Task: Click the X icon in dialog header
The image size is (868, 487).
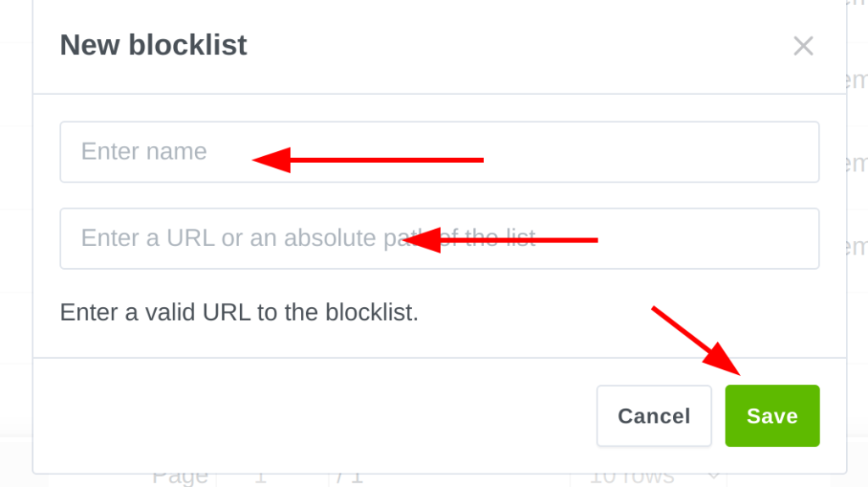Action: coord(803,46)
